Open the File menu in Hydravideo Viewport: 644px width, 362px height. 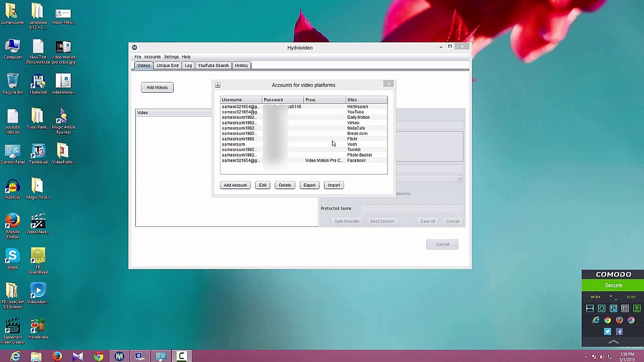pyautogui.click(x=137, y=57)
